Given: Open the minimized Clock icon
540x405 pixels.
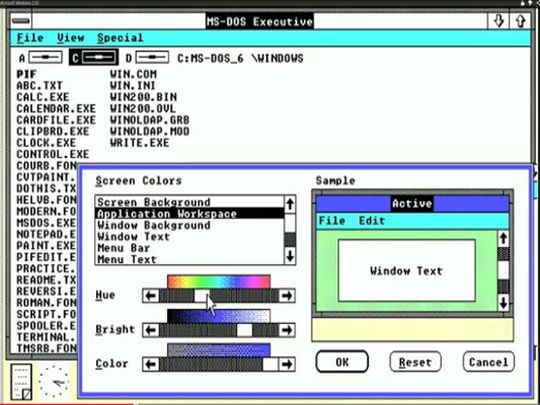Looking at the screenshot, I should click(x=54, y=382).
